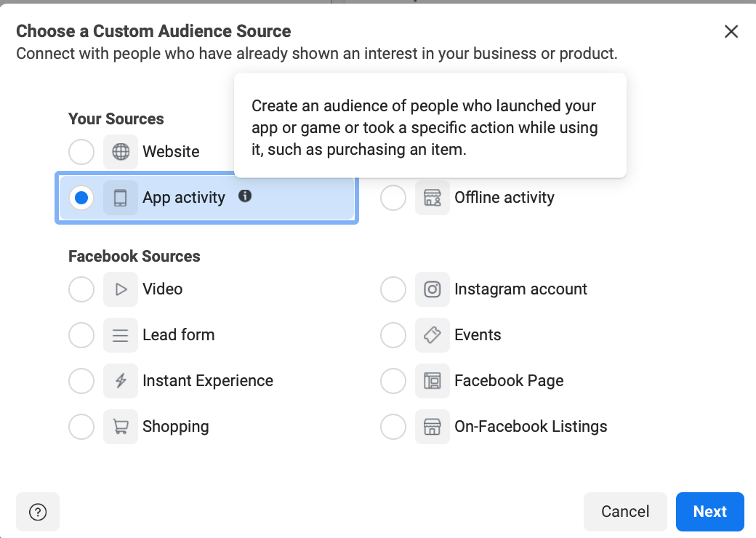Viewport: 756px width, 538px height.
Task: Open help with the question mark button
Action: (38, 512)
